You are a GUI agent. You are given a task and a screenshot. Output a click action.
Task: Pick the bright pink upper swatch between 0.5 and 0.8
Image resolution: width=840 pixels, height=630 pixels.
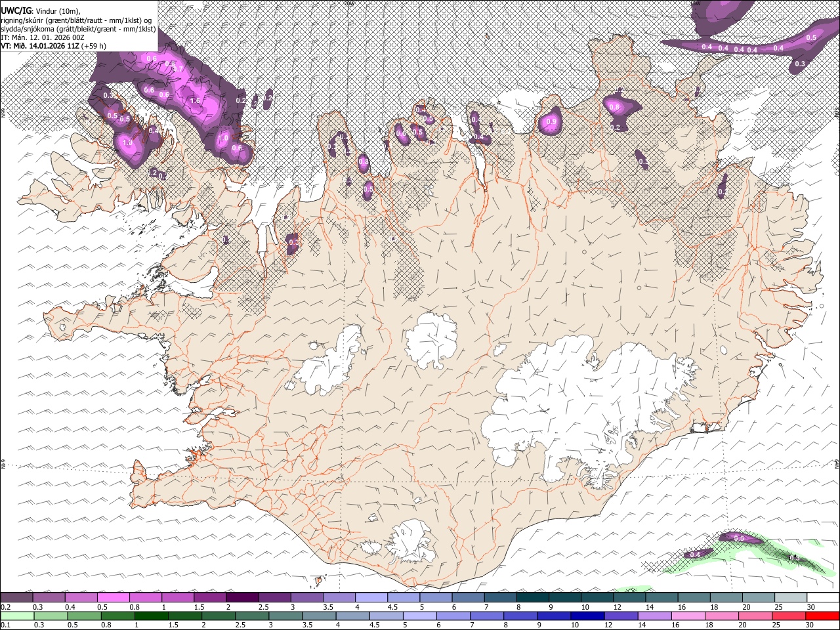pyautogui.click(x=113, y=598)
